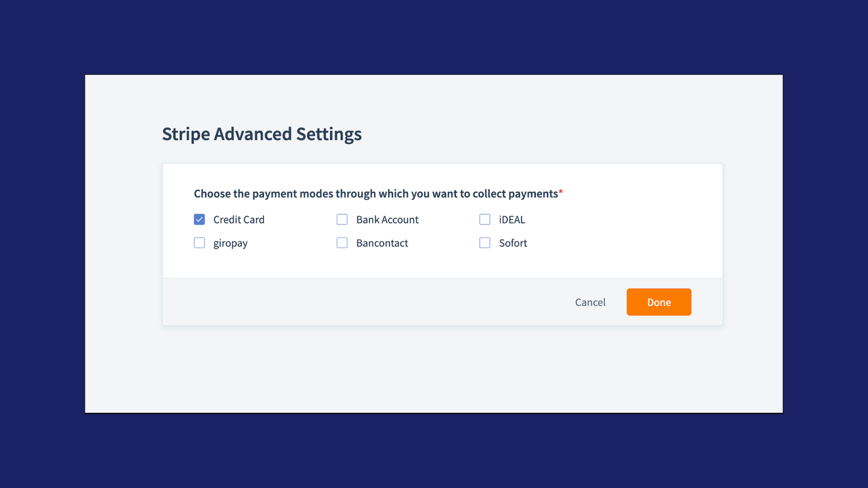Click the "Credit Card" label text
Image resolution: width=868 pixels, height=488 pixels.
point(239,220)
